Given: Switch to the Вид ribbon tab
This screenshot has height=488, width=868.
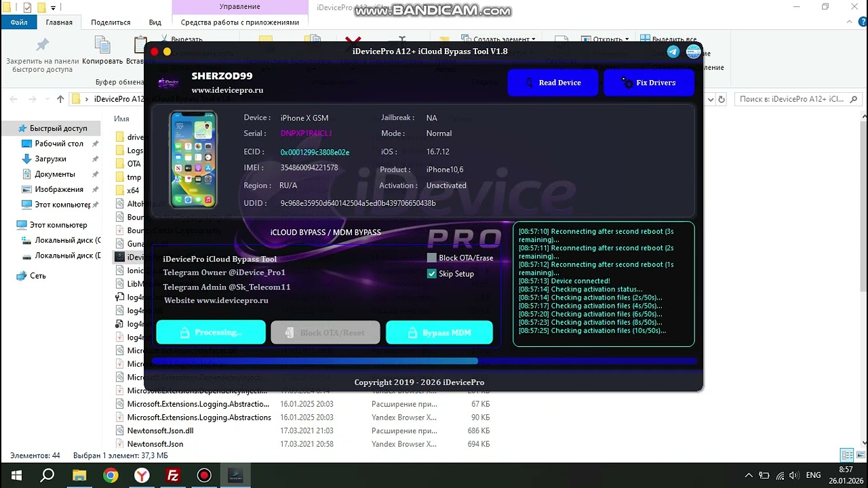Looking at the screenshot, I should 155,22.
